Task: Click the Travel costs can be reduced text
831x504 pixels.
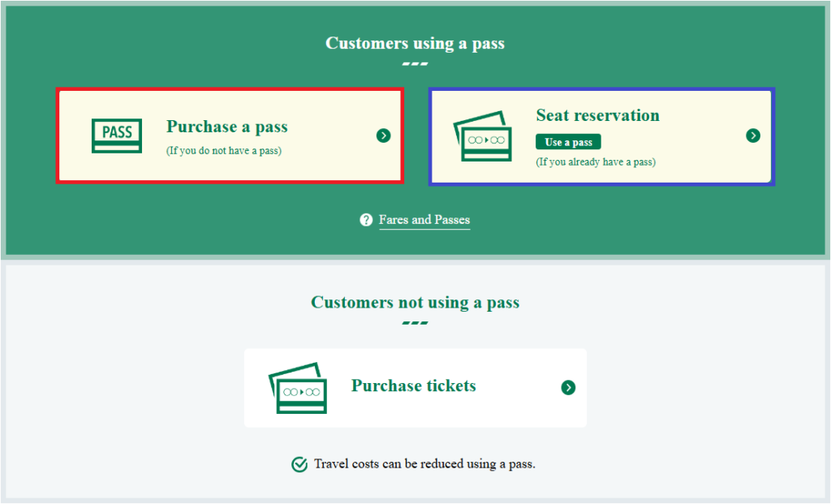Action: click(424, 464)
